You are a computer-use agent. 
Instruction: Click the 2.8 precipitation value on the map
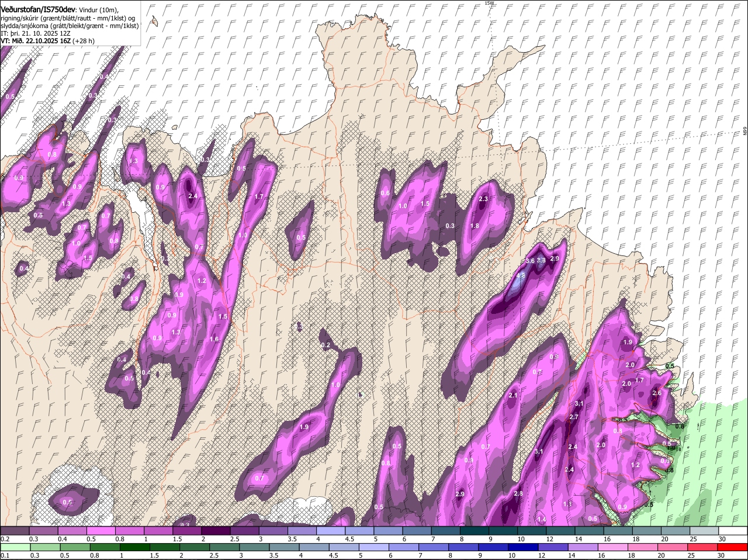(518, 494)
